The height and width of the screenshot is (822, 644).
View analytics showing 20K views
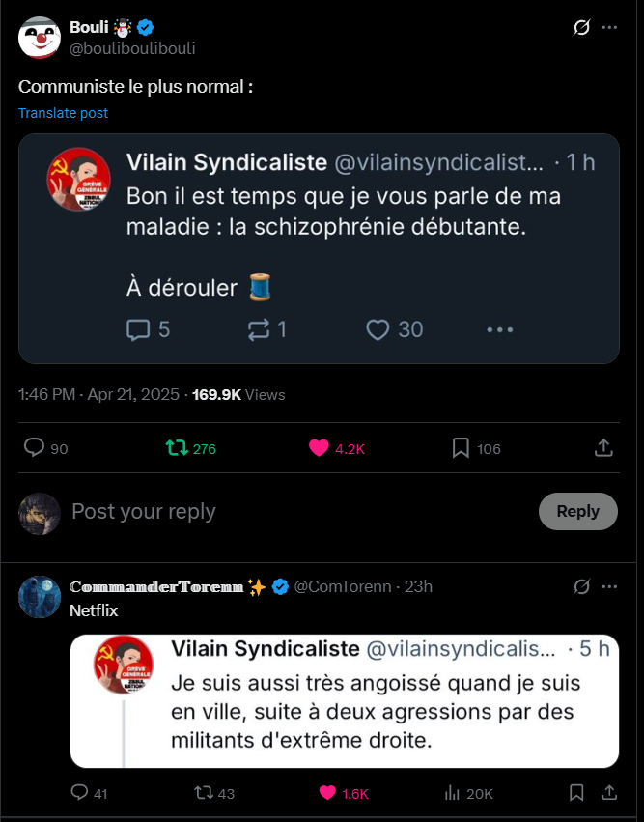coord(451,793)
